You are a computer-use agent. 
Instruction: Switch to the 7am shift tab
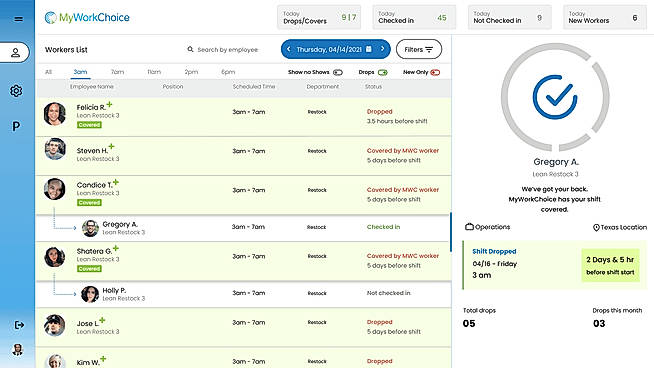click(118, 72)
